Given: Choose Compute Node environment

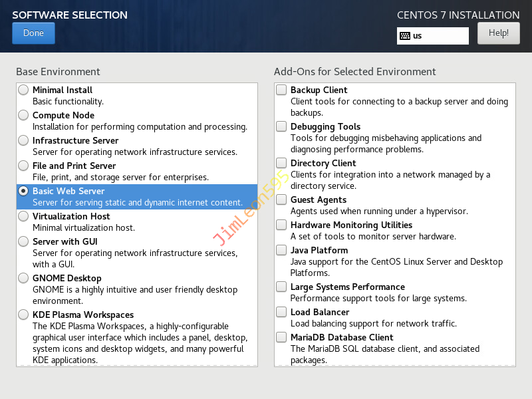Looking at the screenshot, I should pos(23,115).
